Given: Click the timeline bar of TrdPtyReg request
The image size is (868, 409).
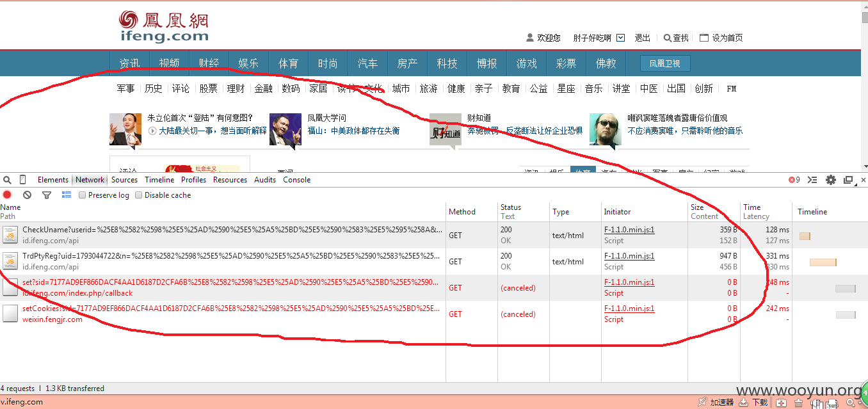Looking at the screenshot, I should [823, 262].
